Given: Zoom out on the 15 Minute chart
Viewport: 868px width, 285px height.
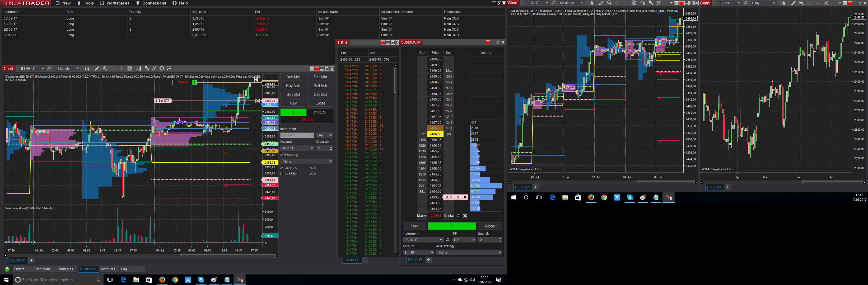Looking at the screenshot, I should click(x=113, y=69).
